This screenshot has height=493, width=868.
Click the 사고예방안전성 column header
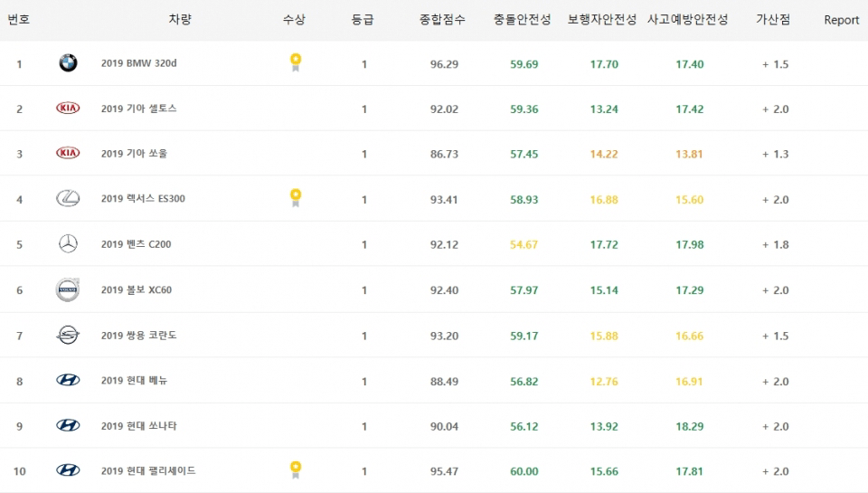(x=688, y=20)
